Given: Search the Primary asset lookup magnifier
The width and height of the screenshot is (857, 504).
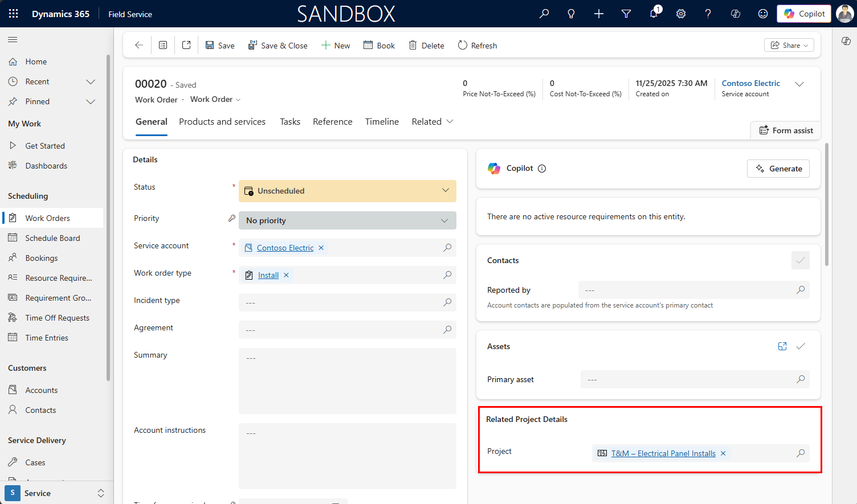Looking at the screenshot, I should point(801,379).
